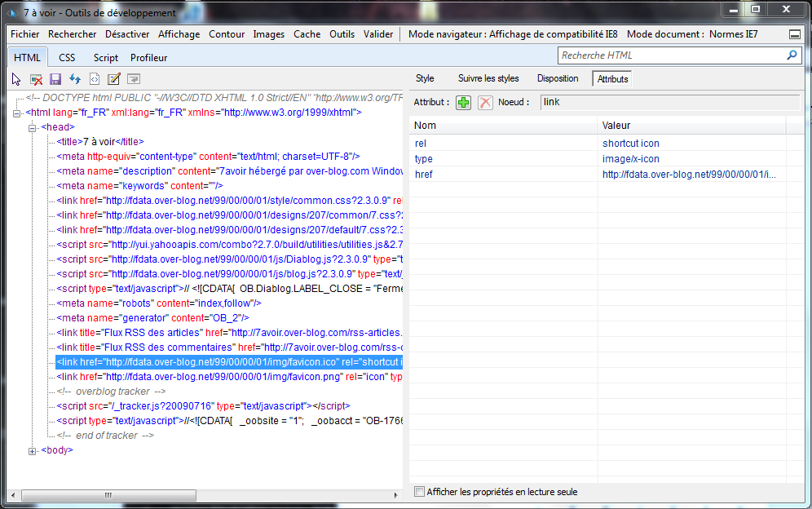Click the unpin developer tools window icon

coord(795,35)
